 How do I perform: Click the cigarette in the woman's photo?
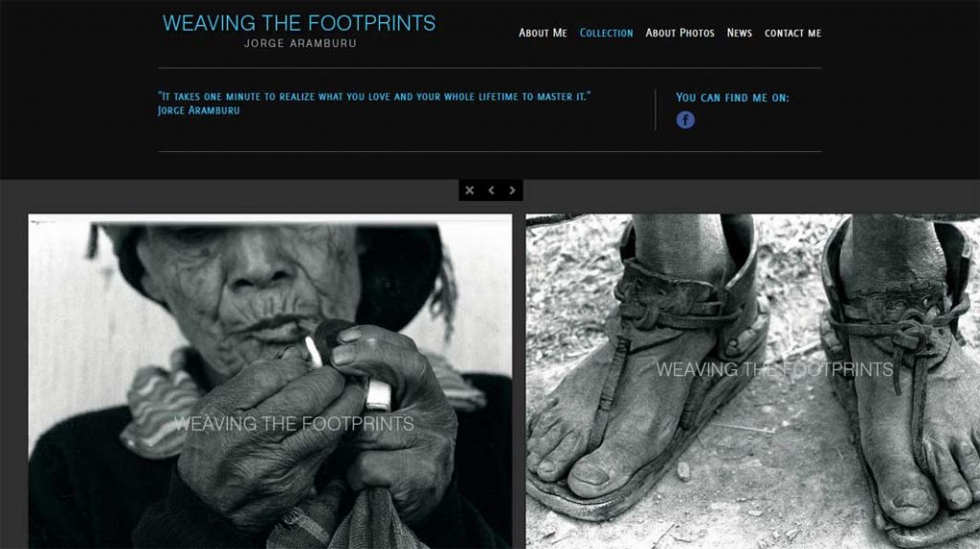pyautogui.click(x=313, y=352)
